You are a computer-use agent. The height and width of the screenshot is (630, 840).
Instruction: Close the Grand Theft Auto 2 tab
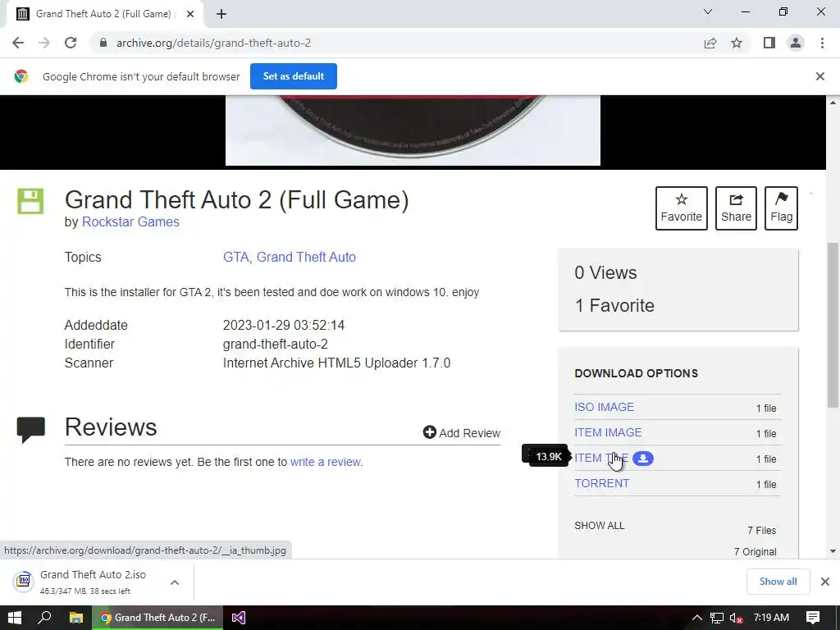point(190,14)
